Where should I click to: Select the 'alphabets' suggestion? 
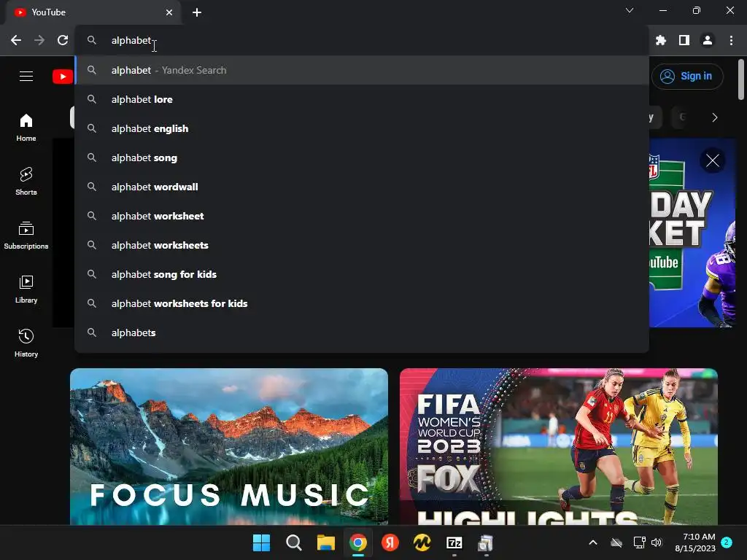coord(362,332)
